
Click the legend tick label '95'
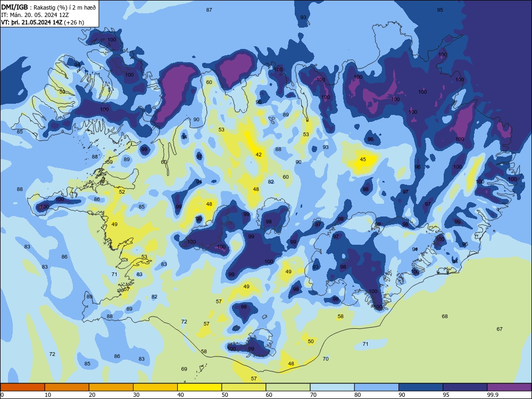(446, 395)
